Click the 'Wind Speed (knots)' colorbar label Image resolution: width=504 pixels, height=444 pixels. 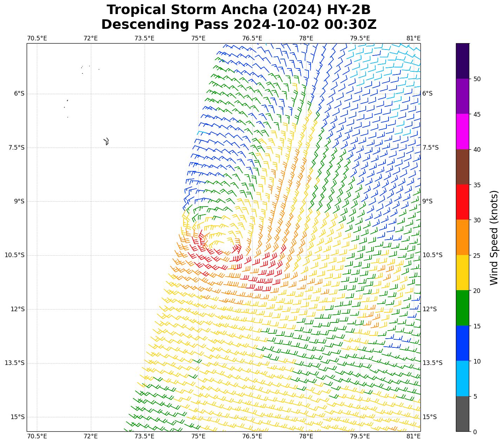coord(494,237)
